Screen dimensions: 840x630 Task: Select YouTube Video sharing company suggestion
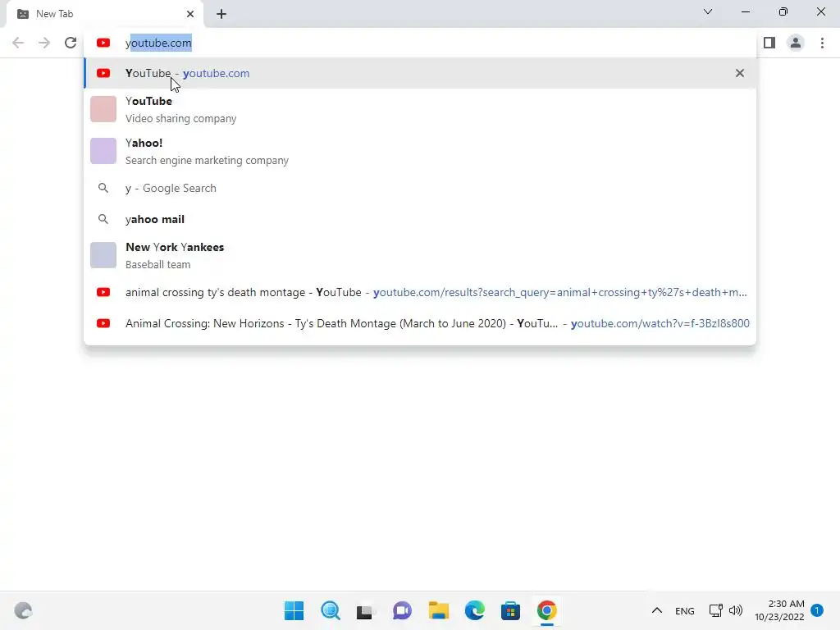click(420, 109)
